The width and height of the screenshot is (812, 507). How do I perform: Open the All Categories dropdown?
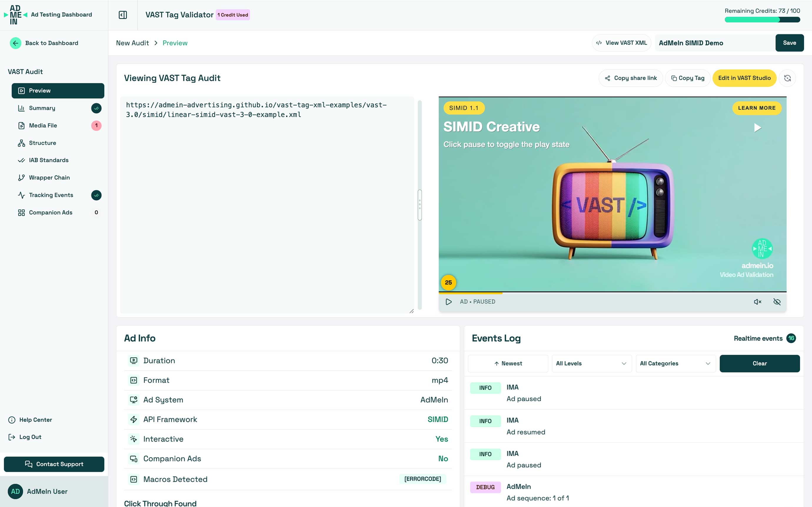click(676, 364)
